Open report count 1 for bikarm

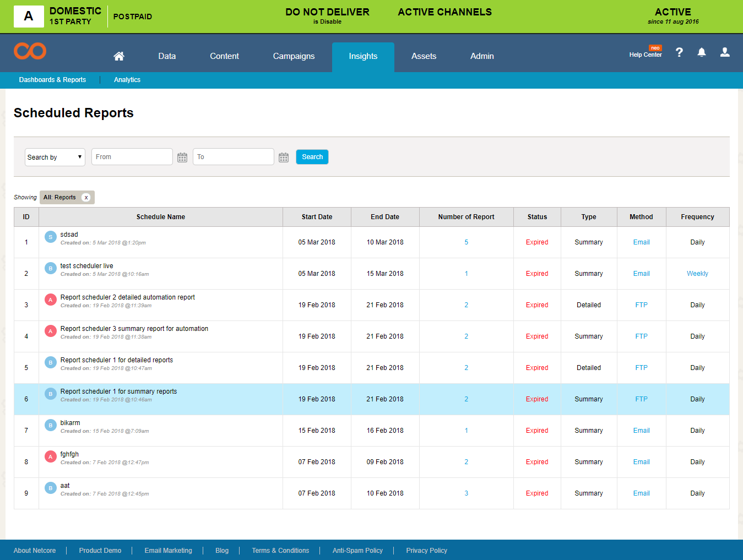pos(467,431)
